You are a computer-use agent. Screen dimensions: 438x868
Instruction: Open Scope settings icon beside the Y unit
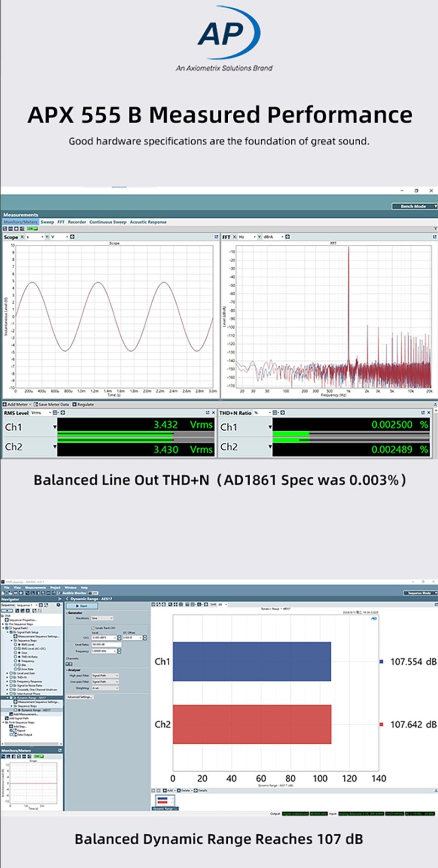(x=72, y=237)
